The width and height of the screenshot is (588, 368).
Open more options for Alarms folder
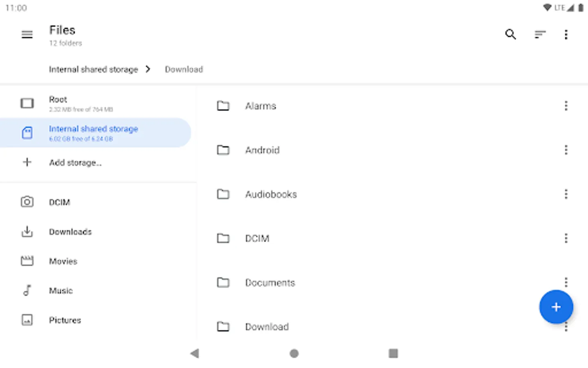point(566,106)
